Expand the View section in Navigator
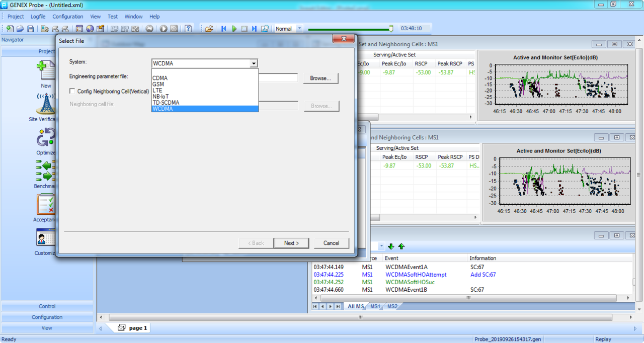The image size is (644, 343). click(x=47, y=328)
